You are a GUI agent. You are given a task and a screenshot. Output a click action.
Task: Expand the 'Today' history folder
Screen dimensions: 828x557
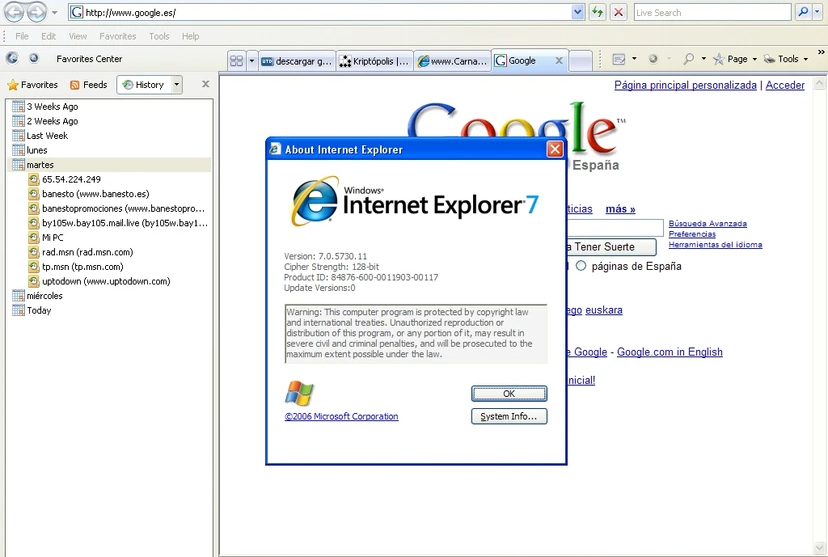pos(32,310)
